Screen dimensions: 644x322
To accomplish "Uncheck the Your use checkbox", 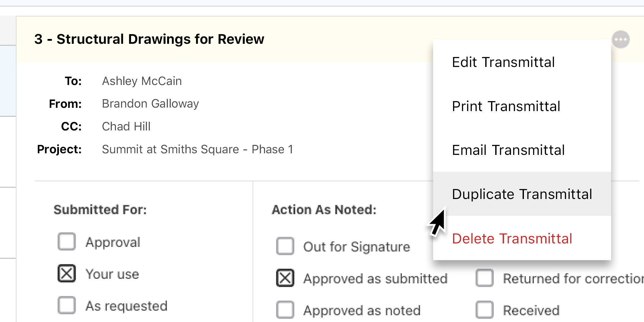I will 67,273.
